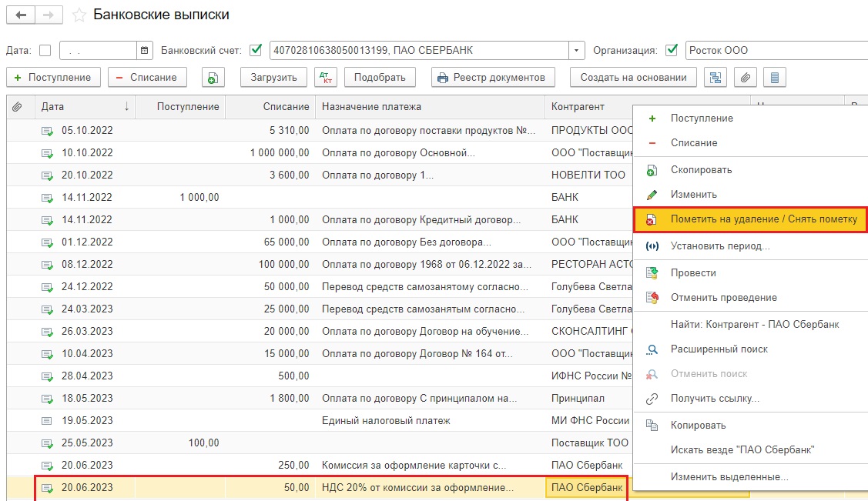The image size is (868, 501).
Task: Open Реестр документов
Action: [493, 78]
